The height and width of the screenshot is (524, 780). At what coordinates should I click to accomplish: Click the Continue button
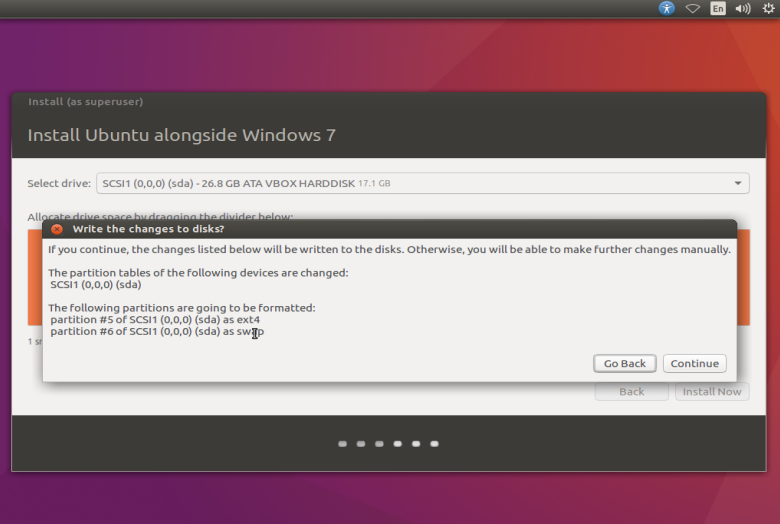(694, 363)
